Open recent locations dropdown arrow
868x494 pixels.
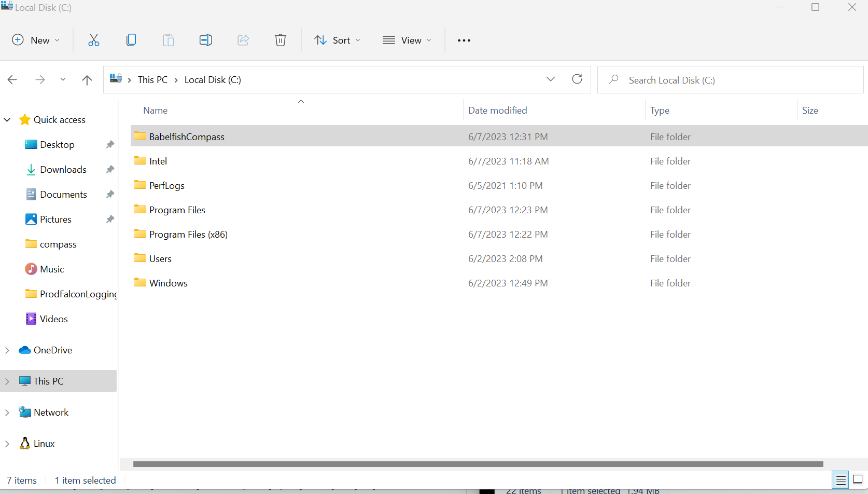tap(63, 79)
